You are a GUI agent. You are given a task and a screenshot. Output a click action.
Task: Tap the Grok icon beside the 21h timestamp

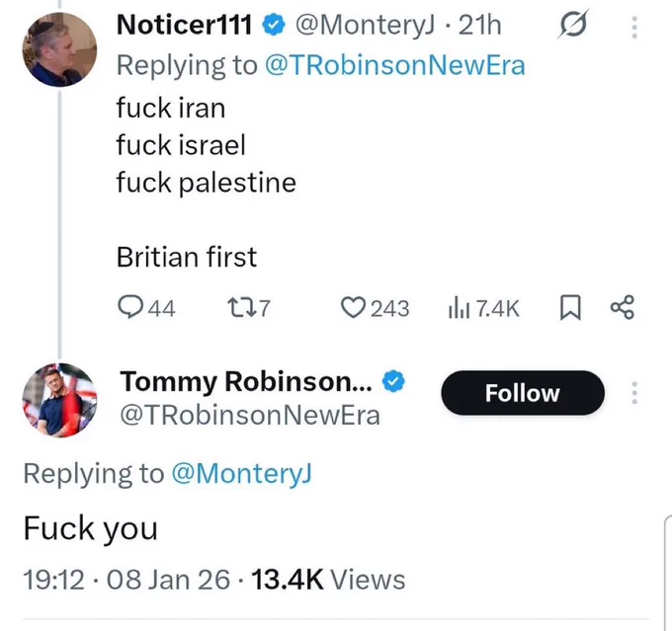click(x=573, y=24)
